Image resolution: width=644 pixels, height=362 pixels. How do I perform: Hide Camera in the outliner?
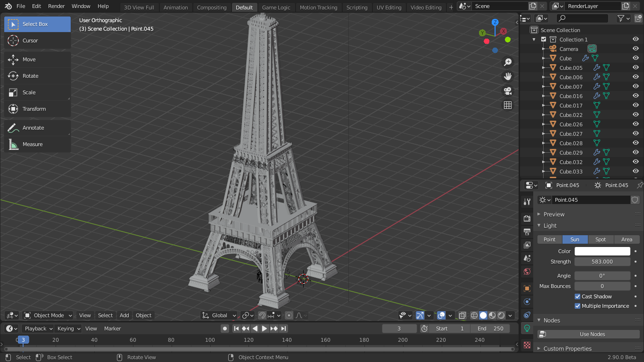pos(636,49)
